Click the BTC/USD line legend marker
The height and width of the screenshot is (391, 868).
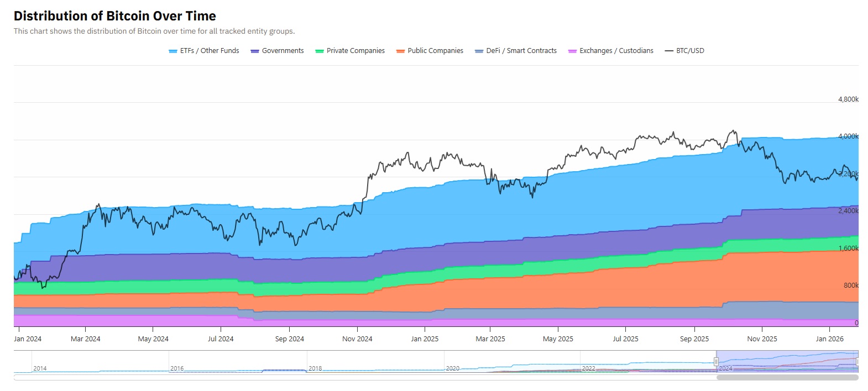pos(669,51)
